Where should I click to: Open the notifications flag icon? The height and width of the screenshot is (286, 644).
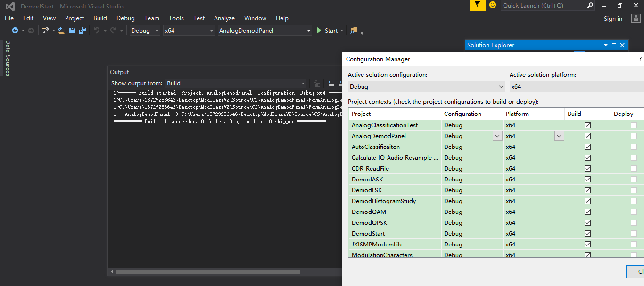[478, 5]
